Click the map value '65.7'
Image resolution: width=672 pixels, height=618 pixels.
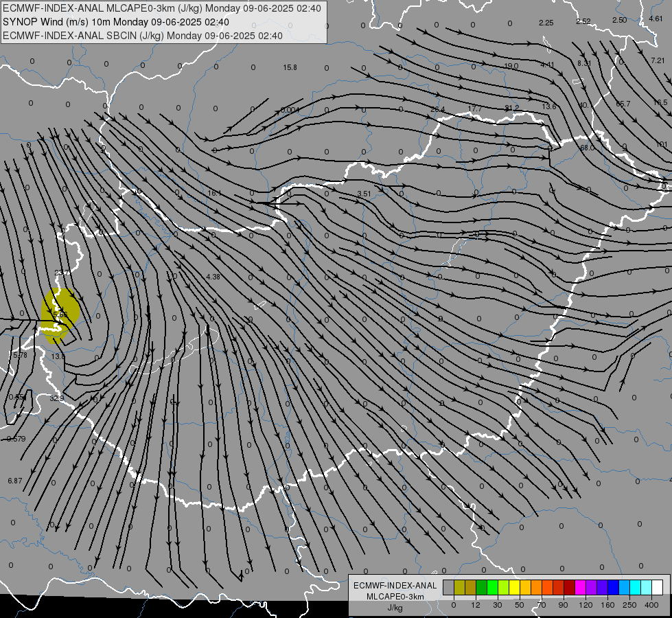[623, 104]
